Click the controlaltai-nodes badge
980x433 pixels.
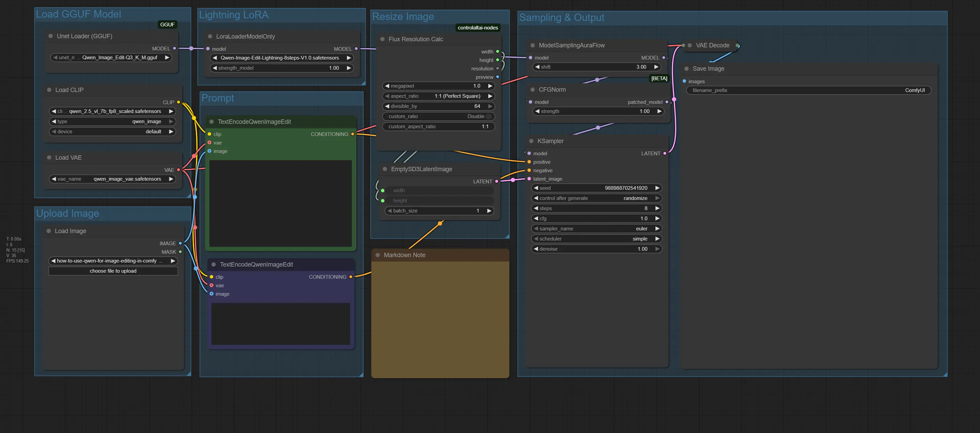click(x=478, y=27)
